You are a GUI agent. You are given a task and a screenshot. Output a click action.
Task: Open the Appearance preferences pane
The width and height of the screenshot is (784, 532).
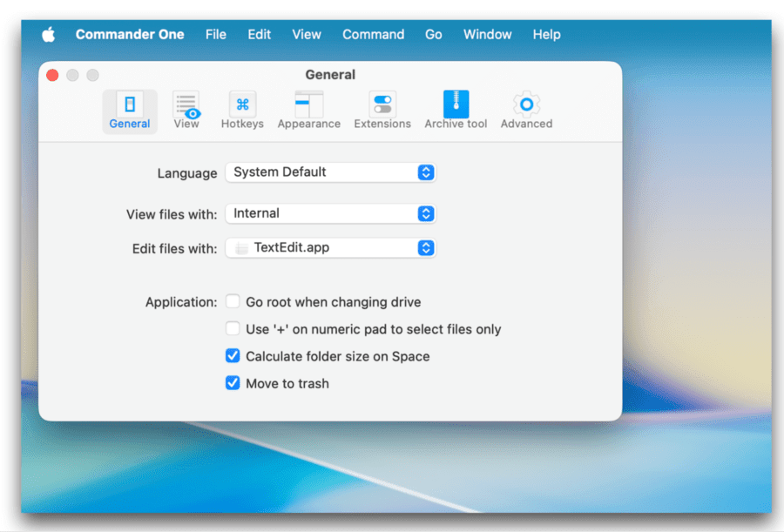coord(308,109)
